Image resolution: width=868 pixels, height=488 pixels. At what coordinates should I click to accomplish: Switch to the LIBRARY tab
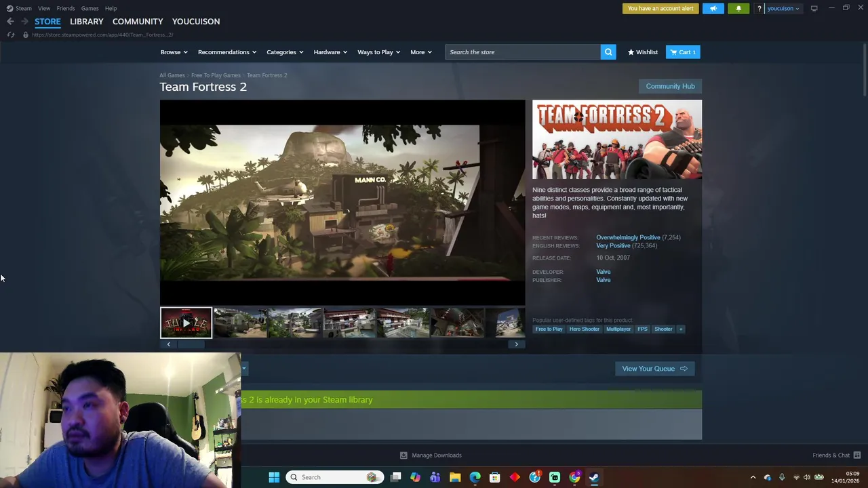coord(87,22)
